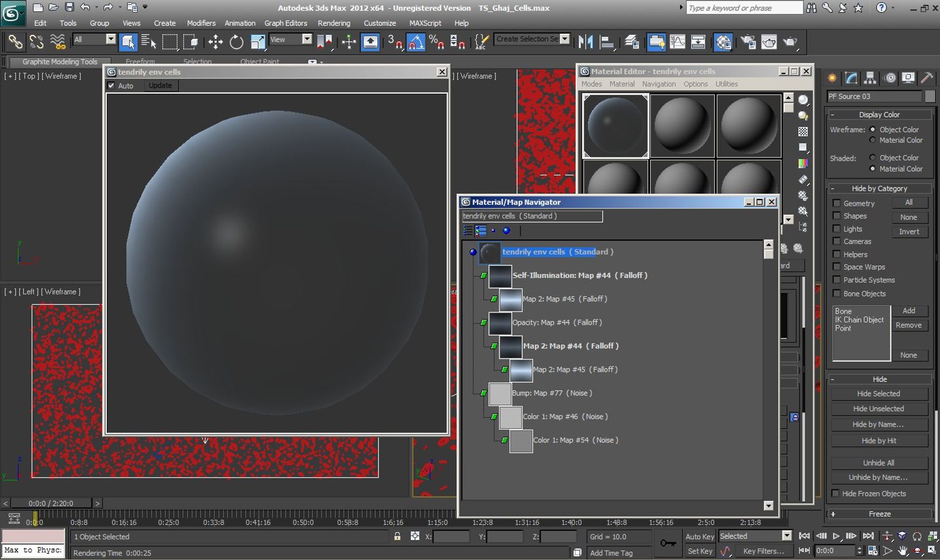This screenshot has height=560, width=940.
Task: Select the Rotate tool in main toolbar
Action: [x=237, y=42]
